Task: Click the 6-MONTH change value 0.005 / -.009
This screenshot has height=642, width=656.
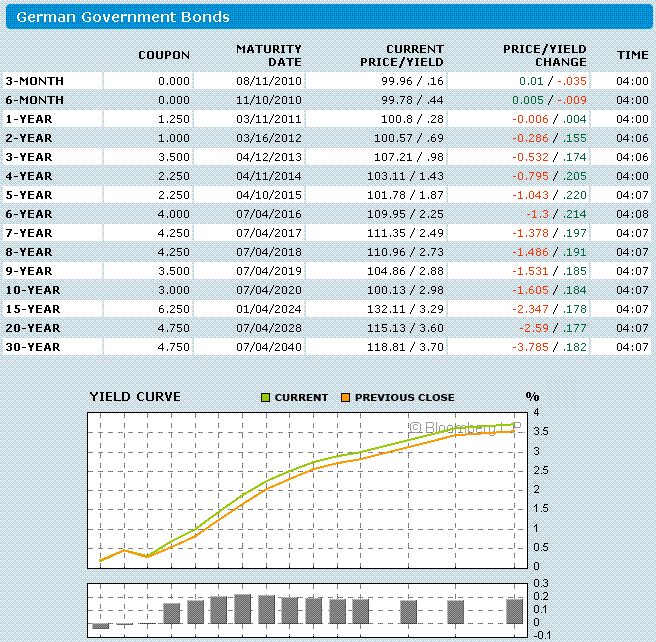Action: [x=549, y=100]
